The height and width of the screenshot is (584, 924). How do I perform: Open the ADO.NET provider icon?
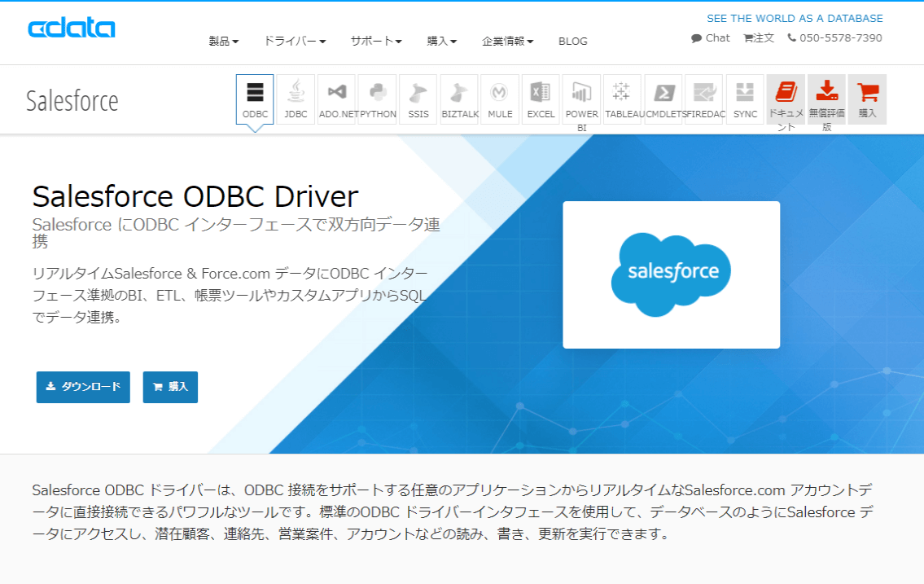(337, 99)
